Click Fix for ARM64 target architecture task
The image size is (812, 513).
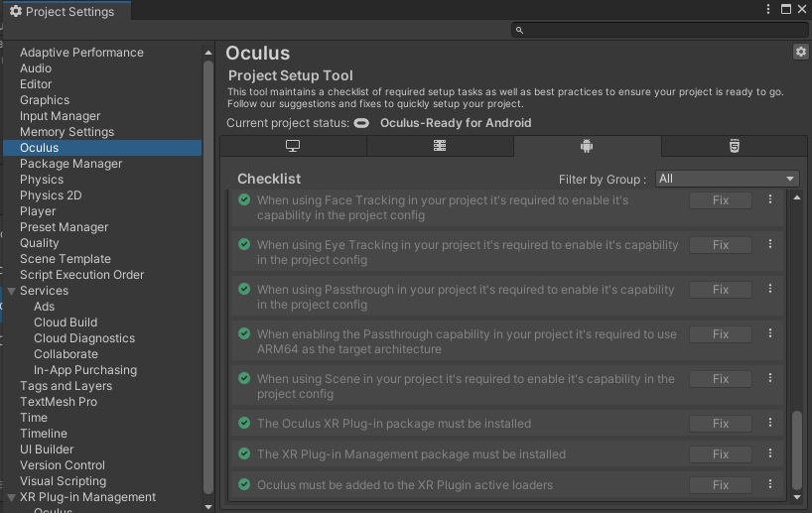pyautogui.click(x=721, y=334)
